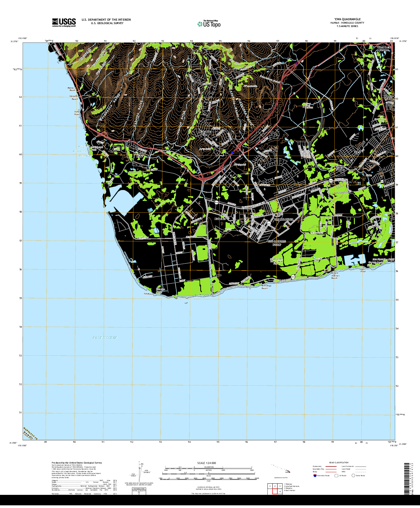
Task: Click the route 8945 marker near Enterprise St
Action: (269, 224)
